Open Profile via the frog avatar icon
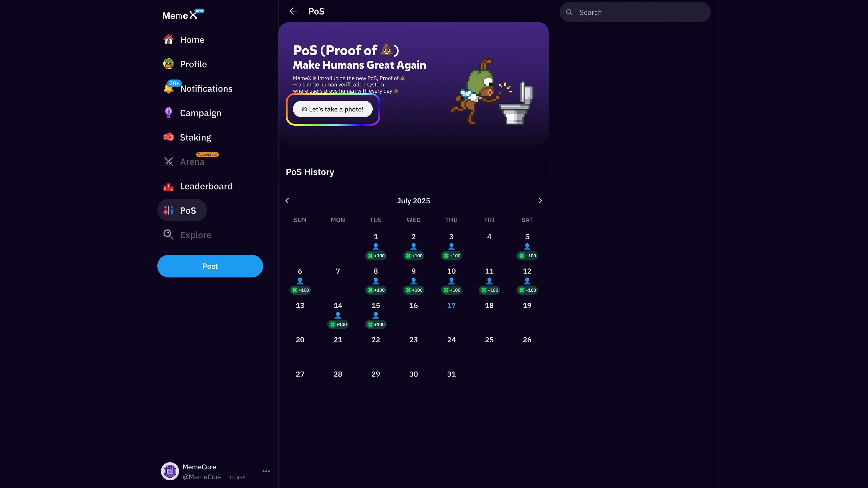Screen dimensions: 868x488 [168, 64]
